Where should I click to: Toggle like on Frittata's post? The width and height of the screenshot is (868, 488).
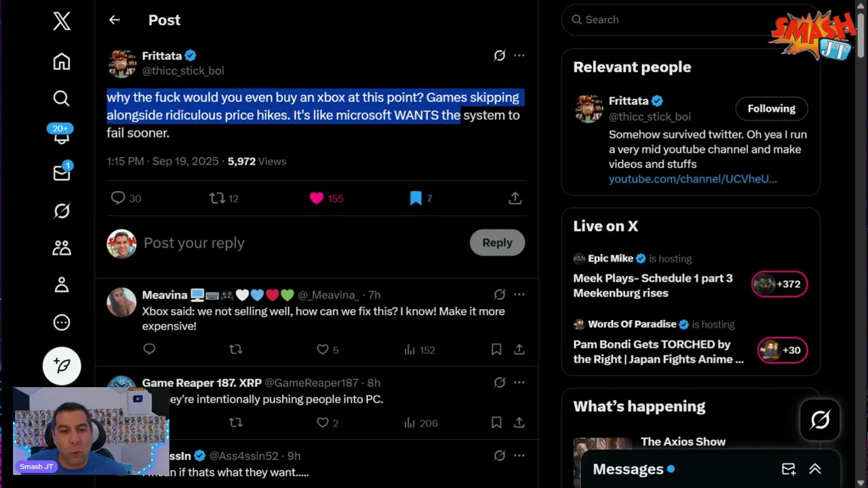click(x=317, y=198)
